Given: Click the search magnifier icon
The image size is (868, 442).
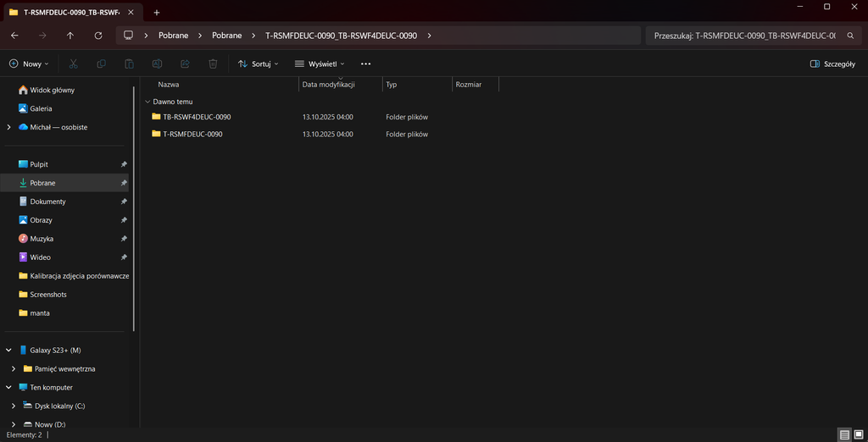Looking at the screenshot, I should point(850,36).
